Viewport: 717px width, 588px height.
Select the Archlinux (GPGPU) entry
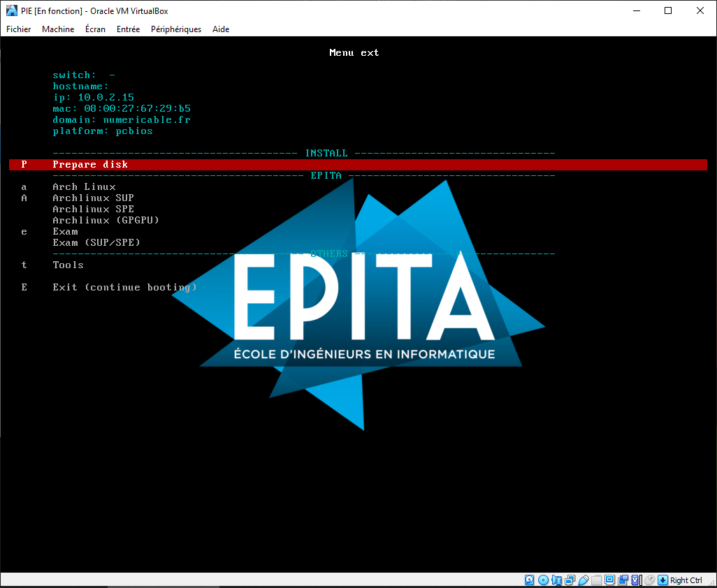click(106, 220)
